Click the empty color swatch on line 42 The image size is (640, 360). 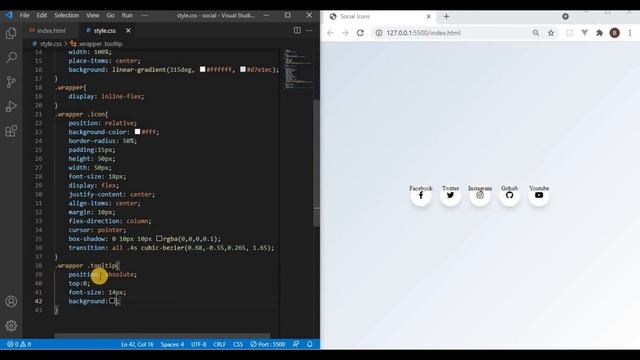[112, 301]
